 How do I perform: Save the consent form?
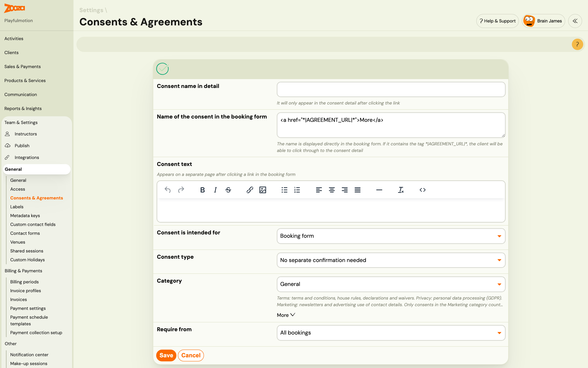pos(166,355)
